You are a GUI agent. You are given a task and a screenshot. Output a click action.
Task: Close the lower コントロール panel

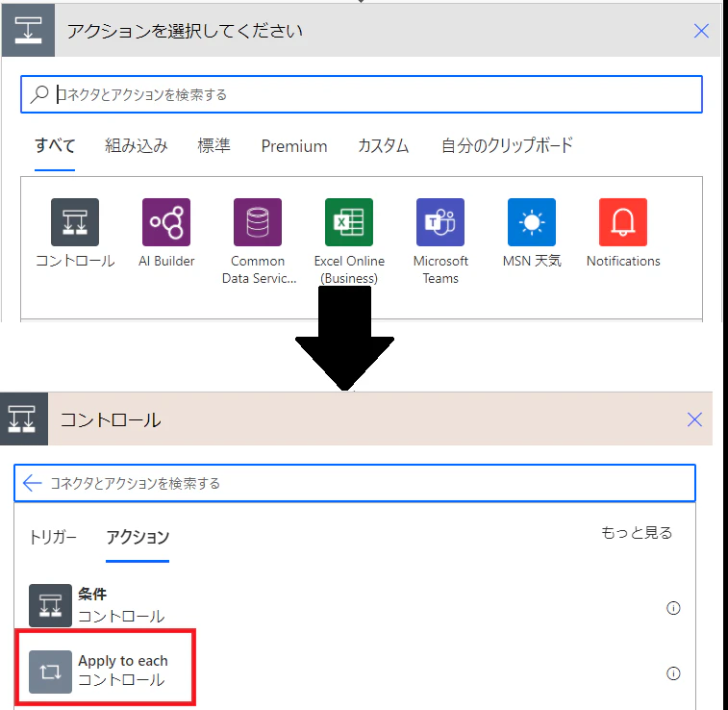[694, 419]
